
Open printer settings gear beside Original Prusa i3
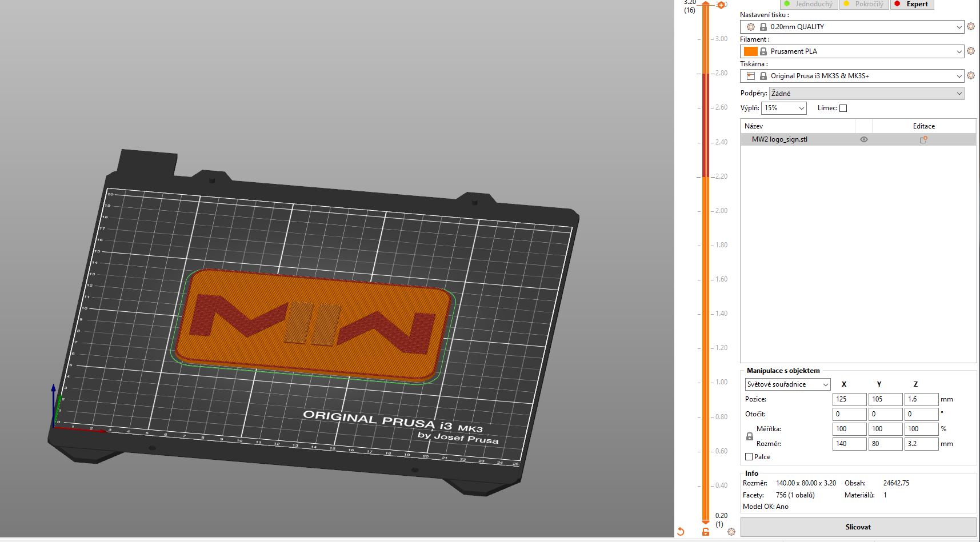click(970, 75)
